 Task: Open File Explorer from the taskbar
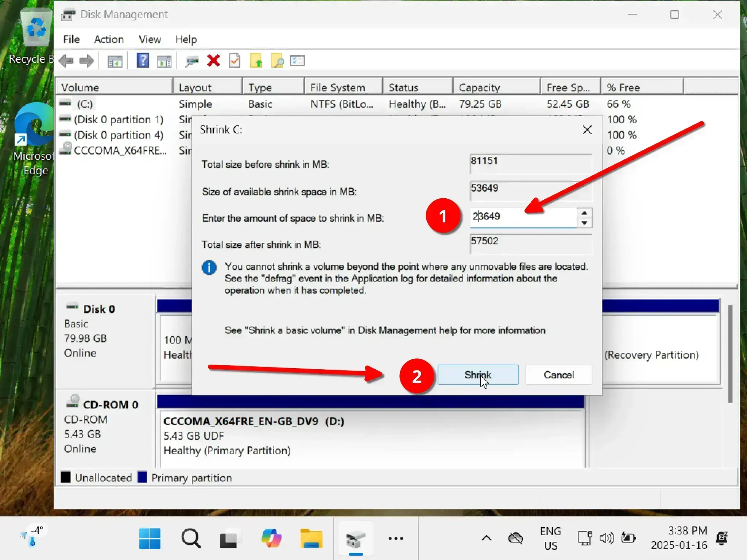tap(311, 538)
